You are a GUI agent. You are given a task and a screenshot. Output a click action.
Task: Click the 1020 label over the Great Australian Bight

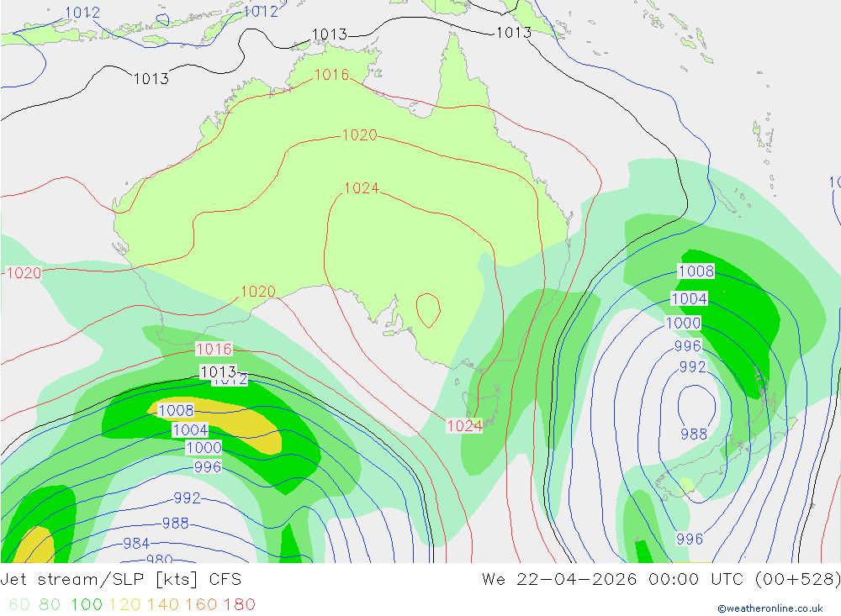(258, 292)
